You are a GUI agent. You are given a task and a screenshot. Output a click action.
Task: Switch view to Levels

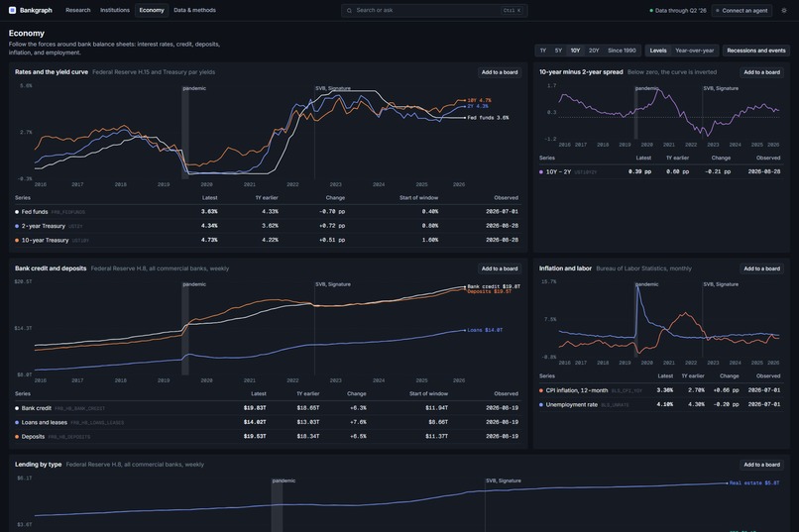point(658,51)
